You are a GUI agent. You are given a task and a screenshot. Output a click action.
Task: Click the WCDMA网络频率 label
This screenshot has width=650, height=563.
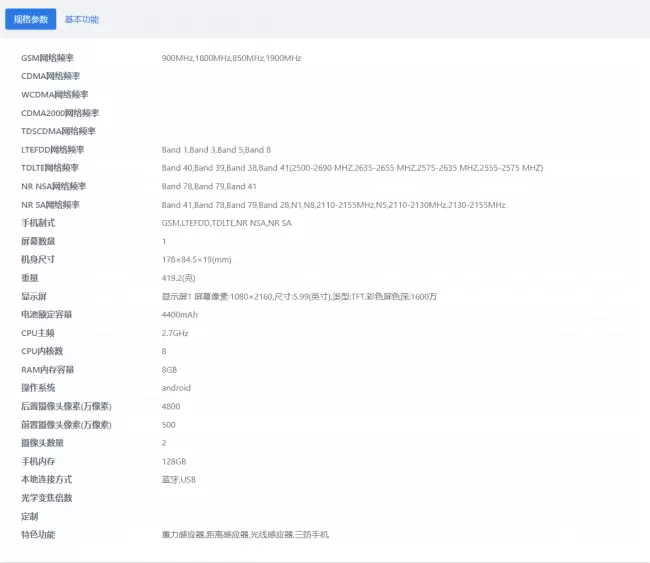point(55,95)
